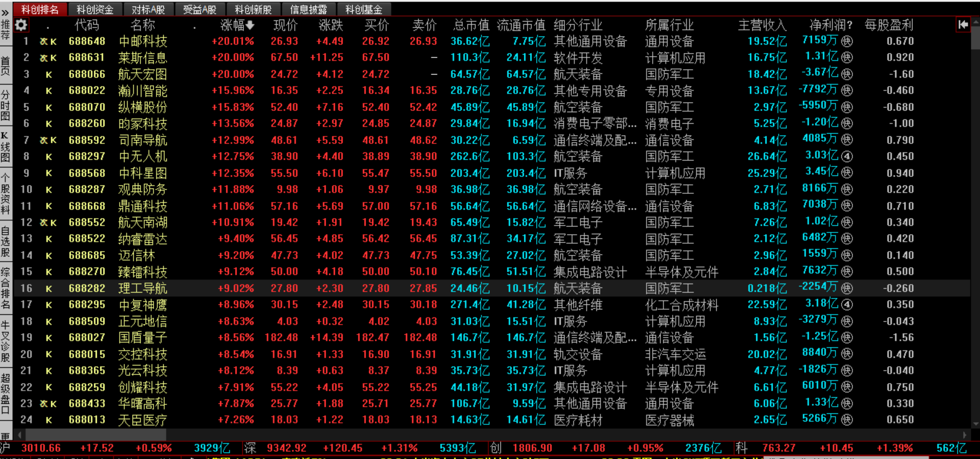Open 个股资料 in the left sidebar
The width and height of the screenshot is (980, 459).
[5, 194]
